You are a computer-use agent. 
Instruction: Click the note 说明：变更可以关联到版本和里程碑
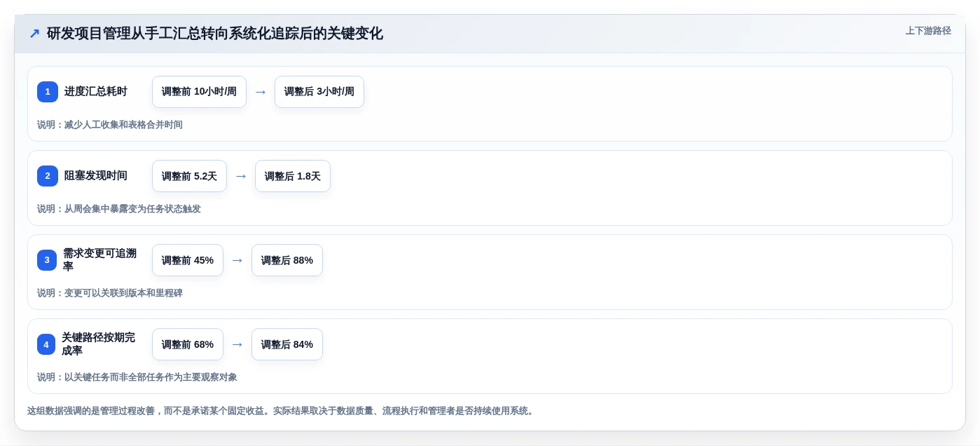pyautogui.click(x=110, y=293)
